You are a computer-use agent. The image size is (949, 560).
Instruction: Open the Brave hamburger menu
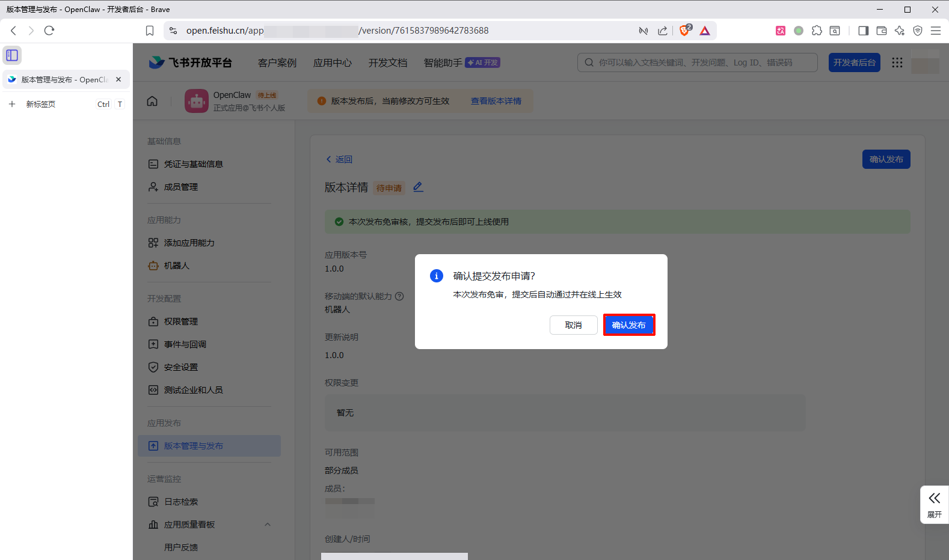click(x=936, y=31)
